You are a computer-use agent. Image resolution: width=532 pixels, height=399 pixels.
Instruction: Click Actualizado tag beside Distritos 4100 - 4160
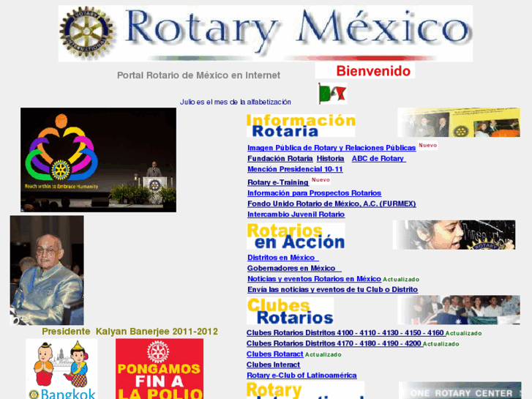[463, 333]
